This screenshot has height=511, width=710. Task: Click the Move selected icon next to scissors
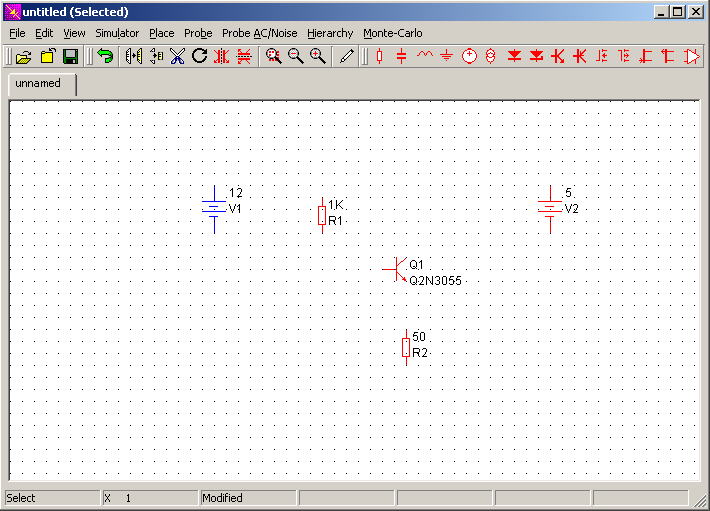(x=156, y=57)
